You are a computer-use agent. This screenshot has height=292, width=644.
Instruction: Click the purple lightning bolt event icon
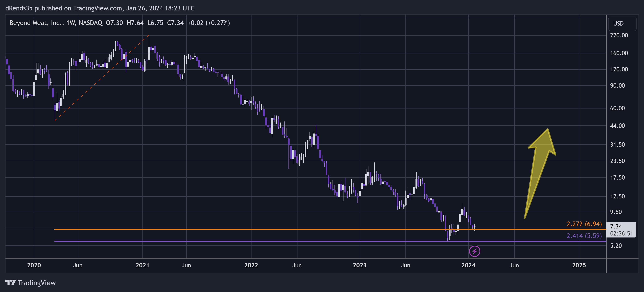tap(474, 251)
